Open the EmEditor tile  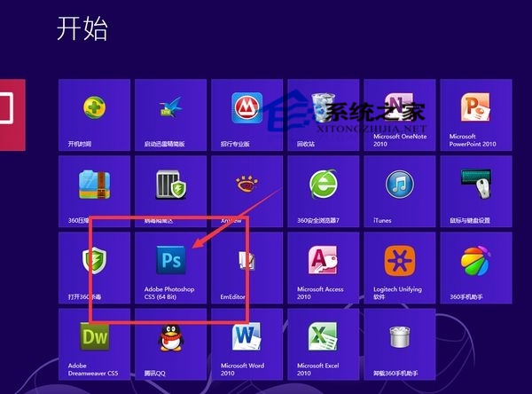(246, 266)
